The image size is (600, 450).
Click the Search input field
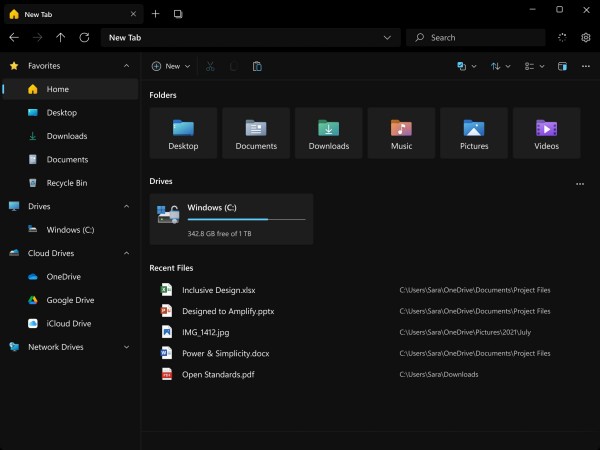476,38
